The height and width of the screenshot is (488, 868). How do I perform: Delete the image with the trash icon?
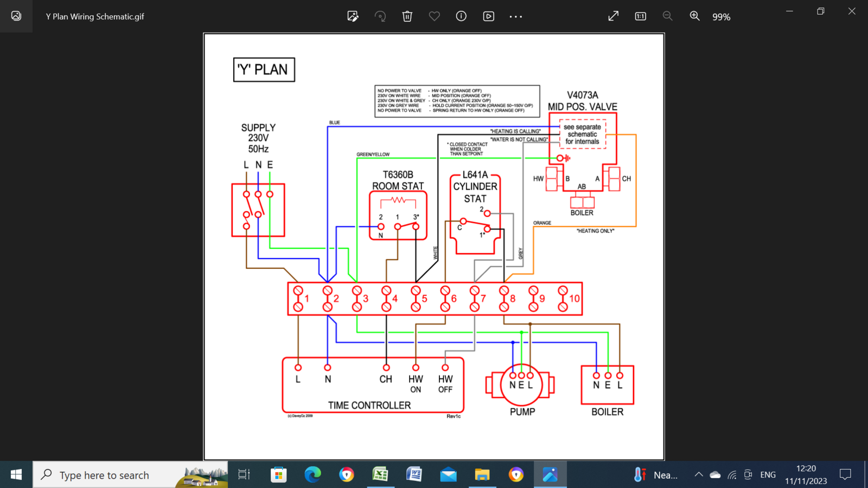point(407,16)
